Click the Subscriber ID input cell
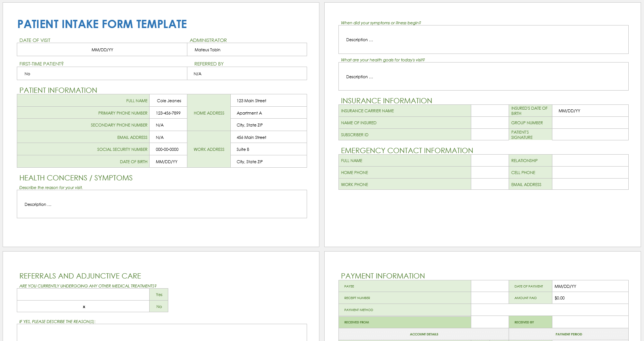Image resolution: width=644 pixels, height=341 pixels. (x=490, y=134)
